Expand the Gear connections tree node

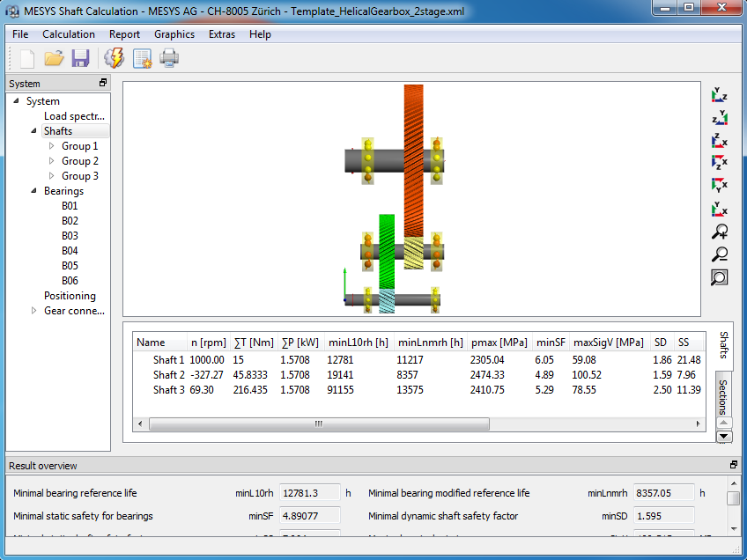tap(34, 311)
